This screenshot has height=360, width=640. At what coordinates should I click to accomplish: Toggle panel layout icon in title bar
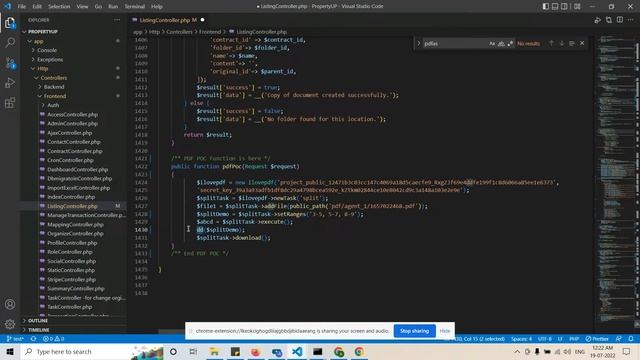[555, 6]
